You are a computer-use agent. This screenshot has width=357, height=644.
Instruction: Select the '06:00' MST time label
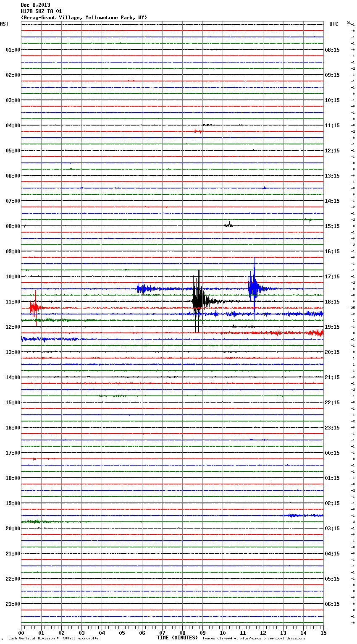click(13, 176)
